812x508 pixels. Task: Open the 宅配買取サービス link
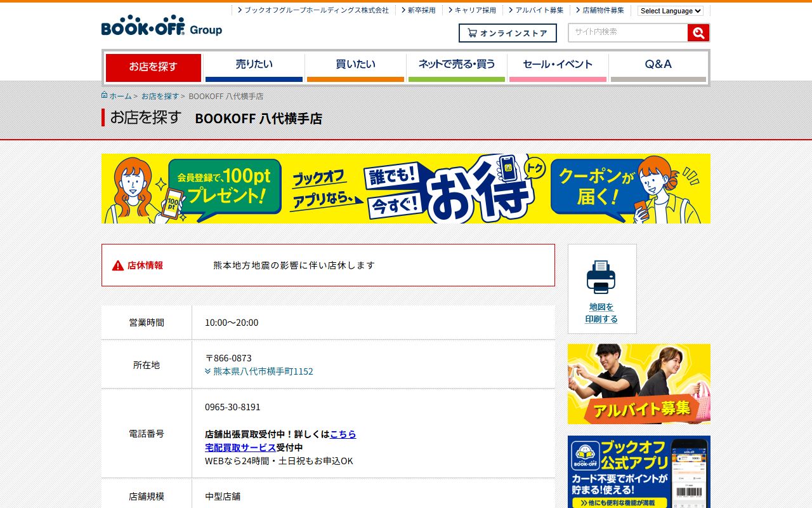click(x=240, y=448)
